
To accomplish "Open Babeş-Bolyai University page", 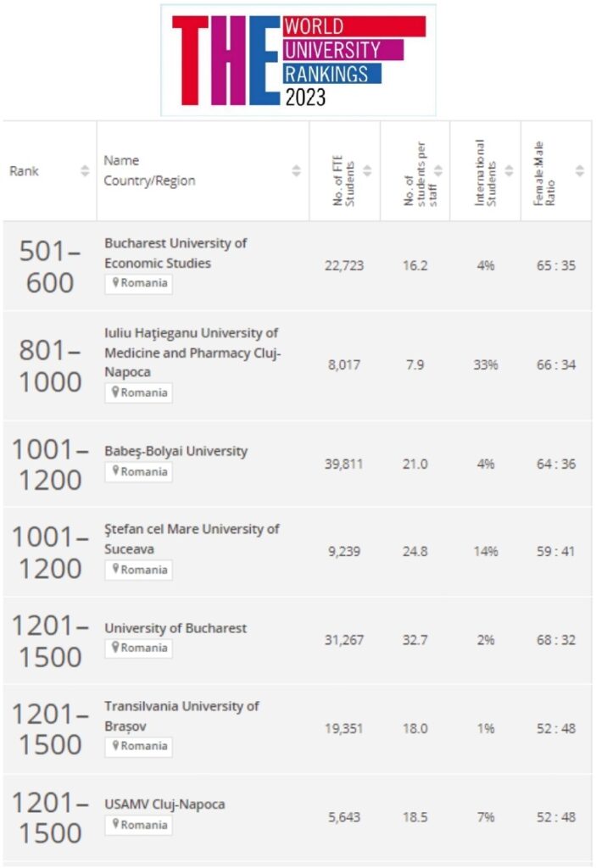I will pyautogui.click(x=176, y=451).
